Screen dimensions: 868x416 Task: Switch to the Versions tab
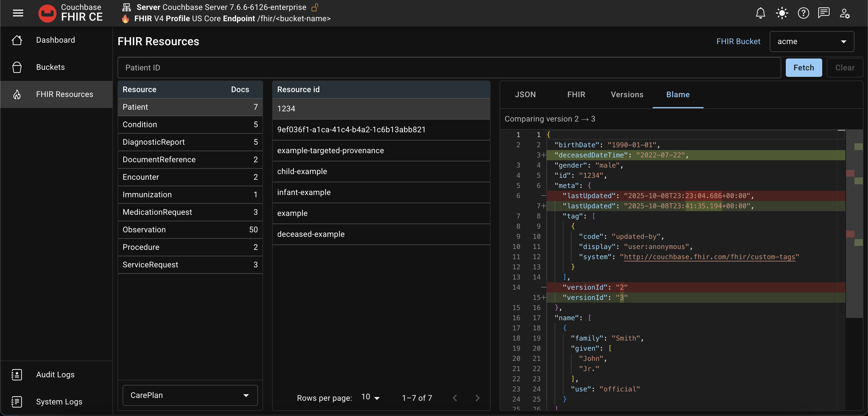tap(627, 94)
